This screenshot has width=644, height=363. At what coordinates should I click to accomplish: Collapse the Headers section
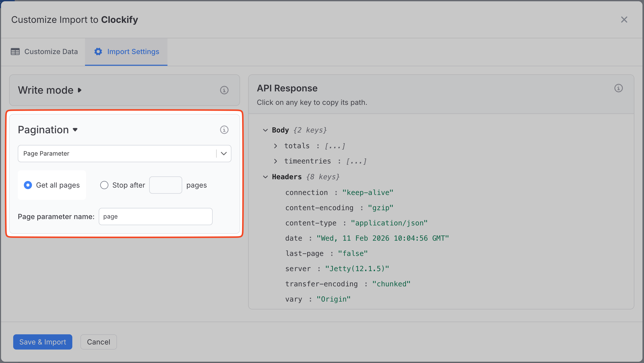pyautogui.click(x=265, y=177)
